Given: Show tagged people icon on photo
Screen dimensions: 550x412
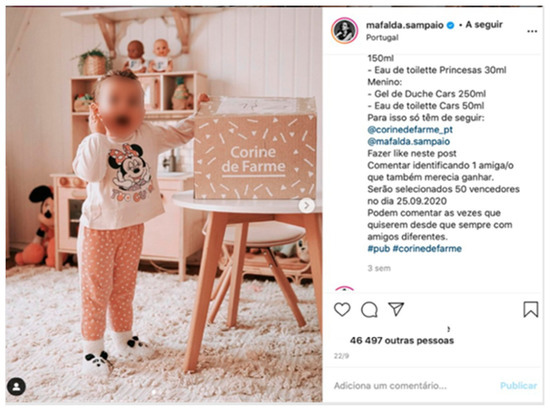Looking at the screenshot, I should click(x=16, y=387).
